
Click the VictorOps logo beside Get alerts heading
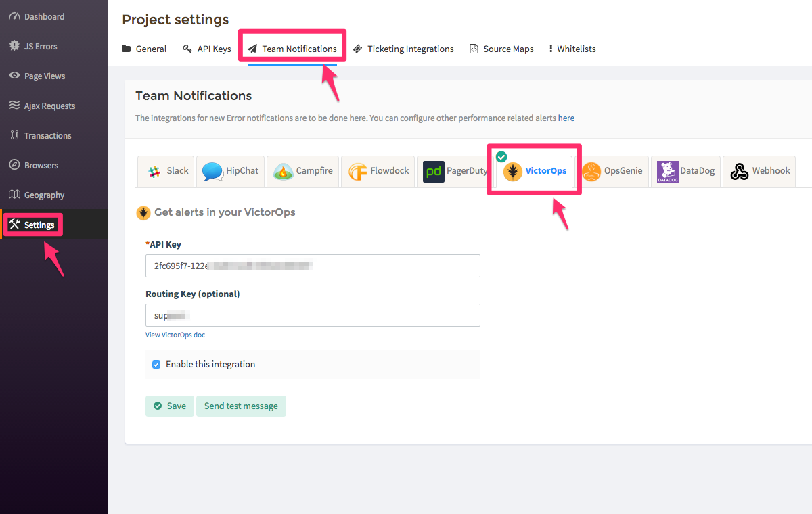[143, 212]
